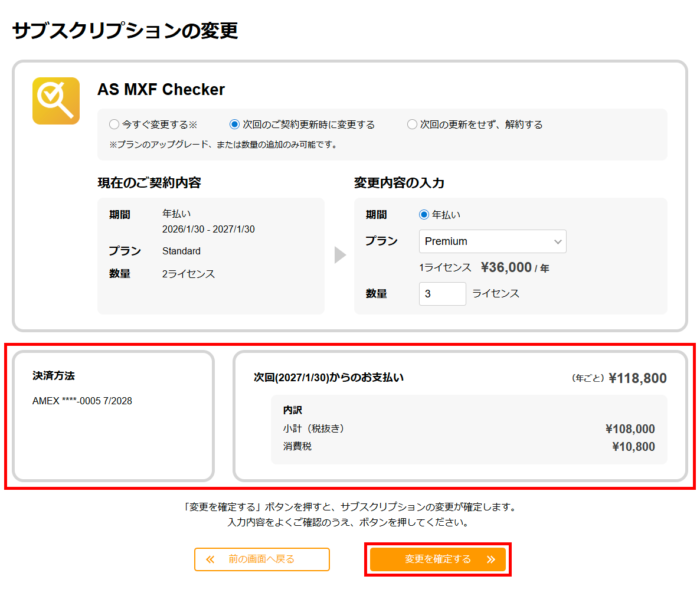This screenshot has width=700, height=599.
Task: Expand the plan selection combo box
Action: (493, 241)
